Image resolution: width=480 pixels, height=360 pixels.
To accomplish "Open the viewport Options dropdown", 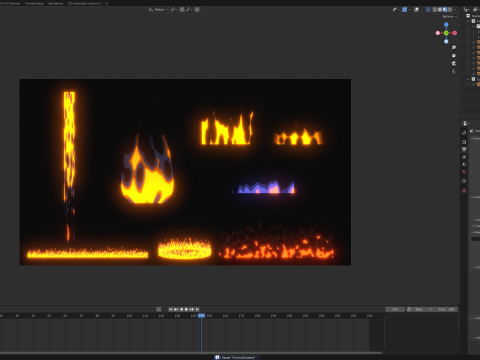I will (449, 16).
